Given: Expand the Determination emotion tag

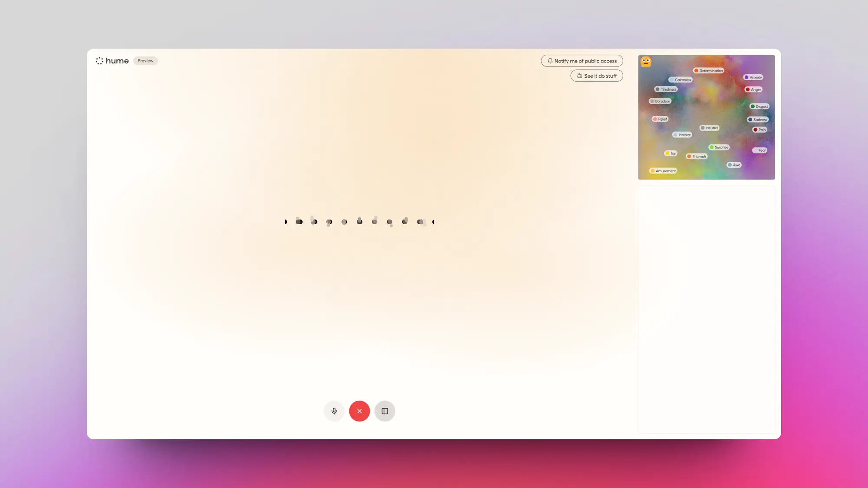Looking at the screenshot, I should (708, 70).
